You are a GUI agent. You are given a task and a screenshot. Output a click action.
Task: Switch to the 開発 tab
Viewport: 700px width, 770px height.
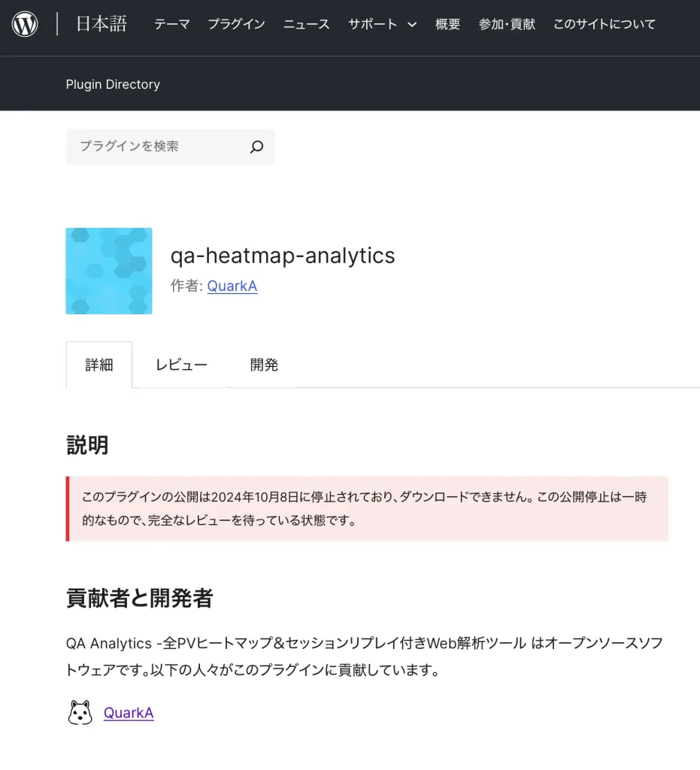tap(264, 365)
